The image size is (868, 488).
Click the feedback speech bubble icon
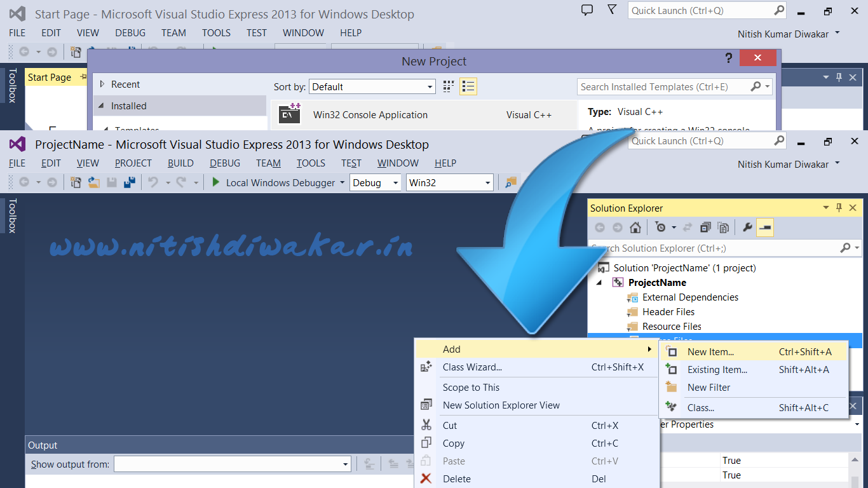coord(587,10)
